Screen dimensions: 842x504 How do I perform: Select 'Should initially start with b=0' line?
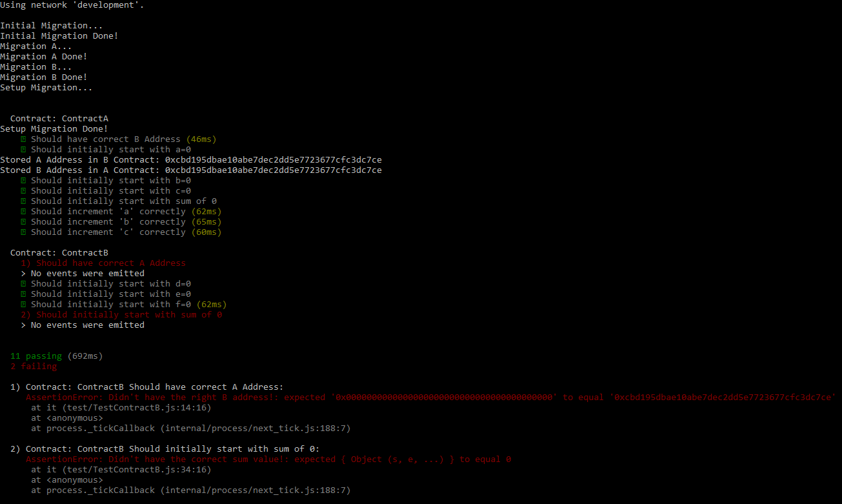point(106,181)
